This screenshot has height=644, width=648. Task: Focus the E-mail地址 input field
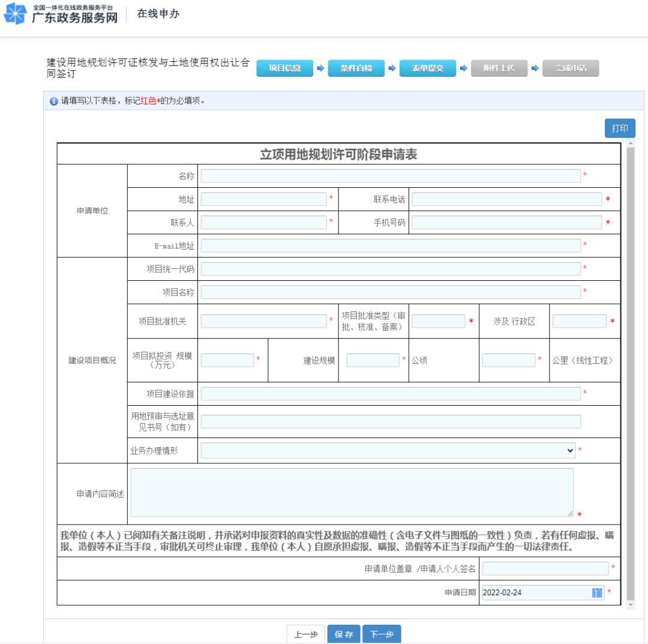[391, 245]
